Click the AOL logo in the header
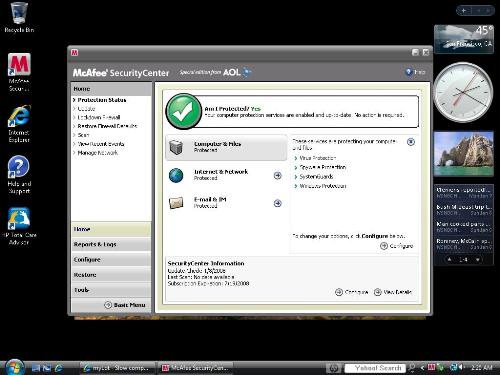This screenshot has height=375, width=500. point(236,72)
